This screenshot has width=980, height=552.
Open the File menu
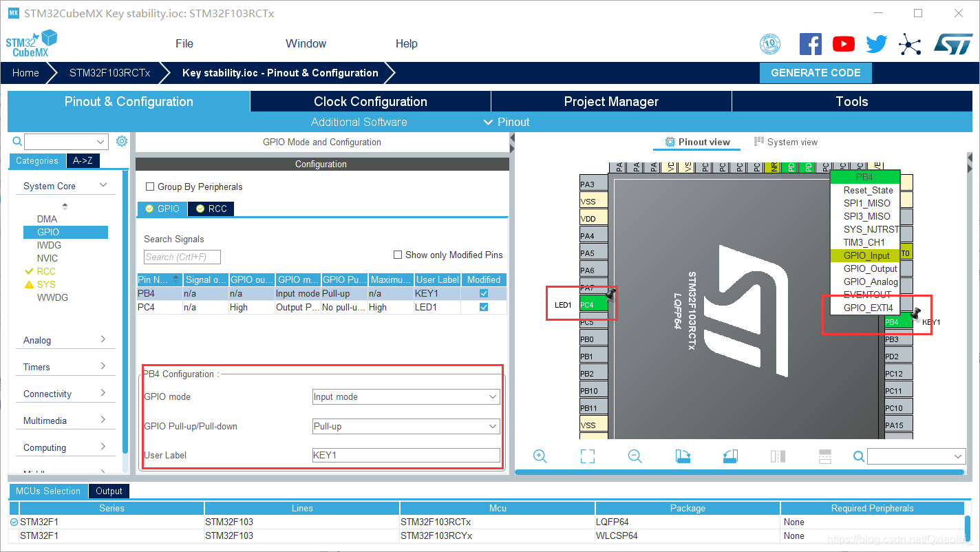(184, 43)
